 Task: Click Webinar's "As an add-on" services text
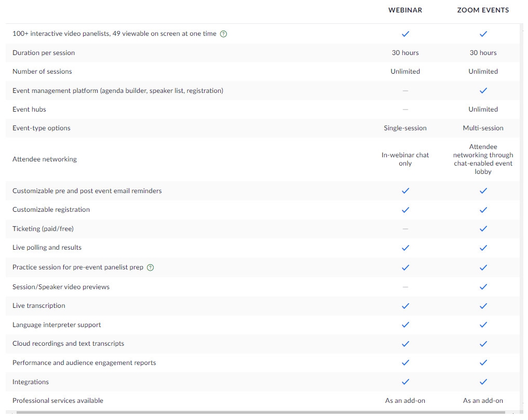coord(405,401)
